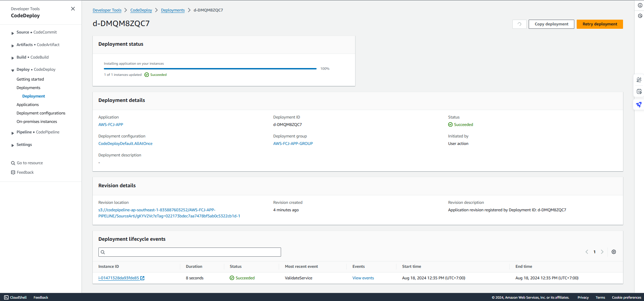Click View events link in lifecycle table
Image resolution: width=644 pixels, height=301 pixels.
point(363,278)
